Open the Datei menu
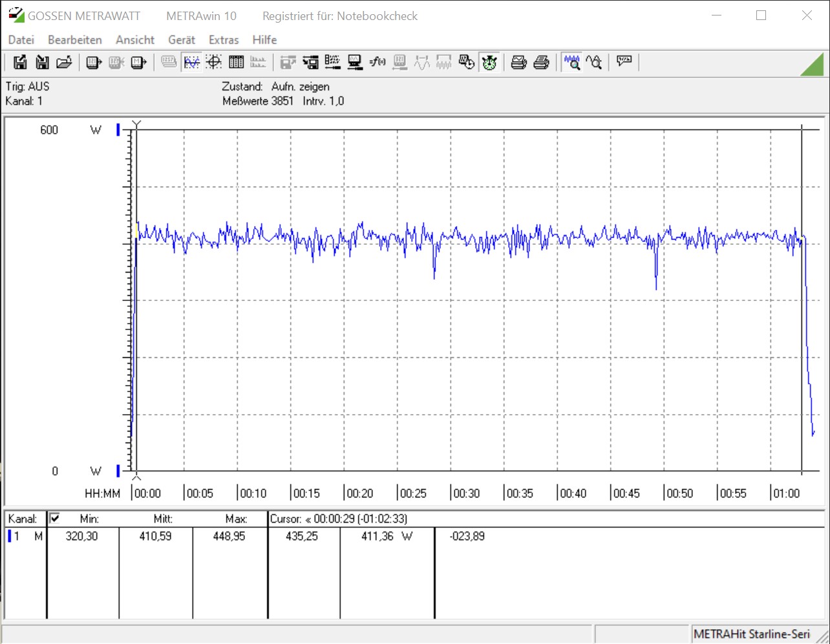Image resolution: width=830 pixels, height=644 pixels. [21, 40]
